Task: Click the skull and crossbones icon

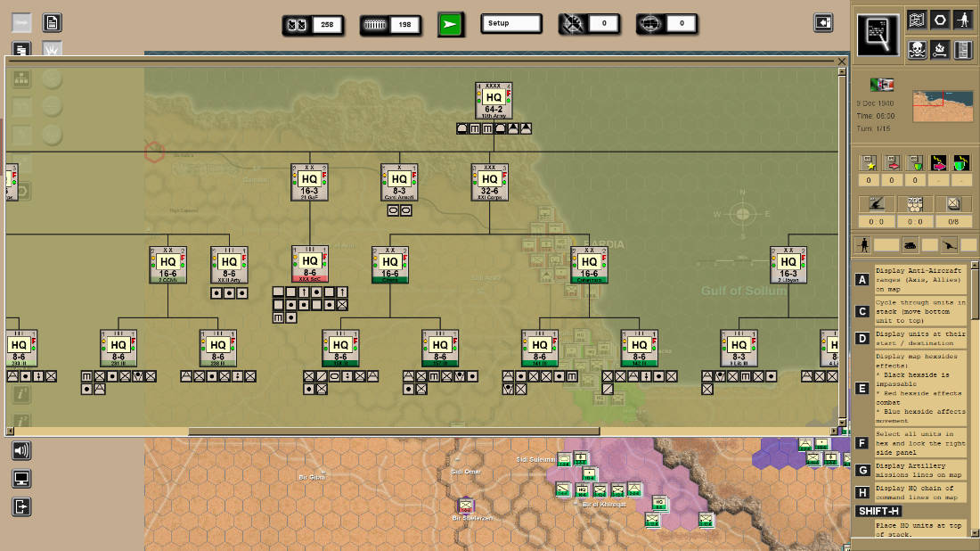Action: pyautogui.click(x=917, y=49)
